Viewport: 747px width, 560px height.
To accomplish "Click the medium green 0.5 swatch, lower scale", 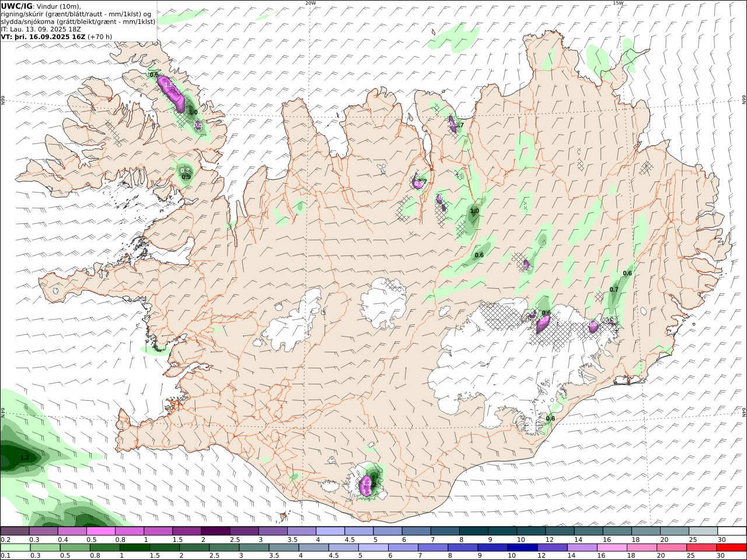I will point(75,548).
